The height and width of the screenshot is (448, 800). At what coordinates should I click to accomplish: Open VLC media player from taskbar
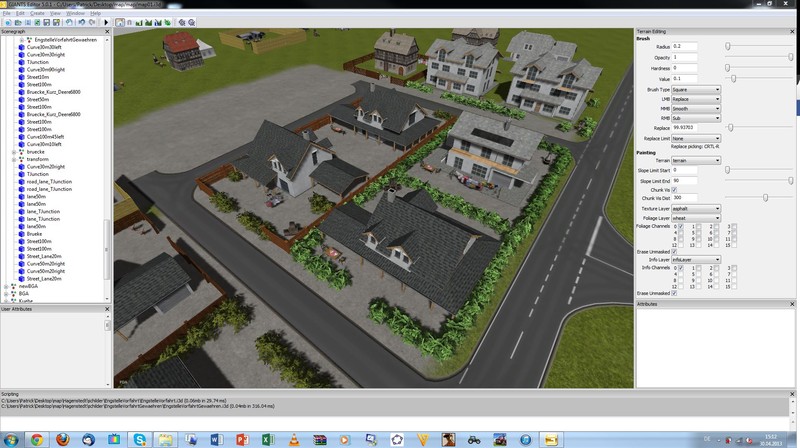coord(294,439)
